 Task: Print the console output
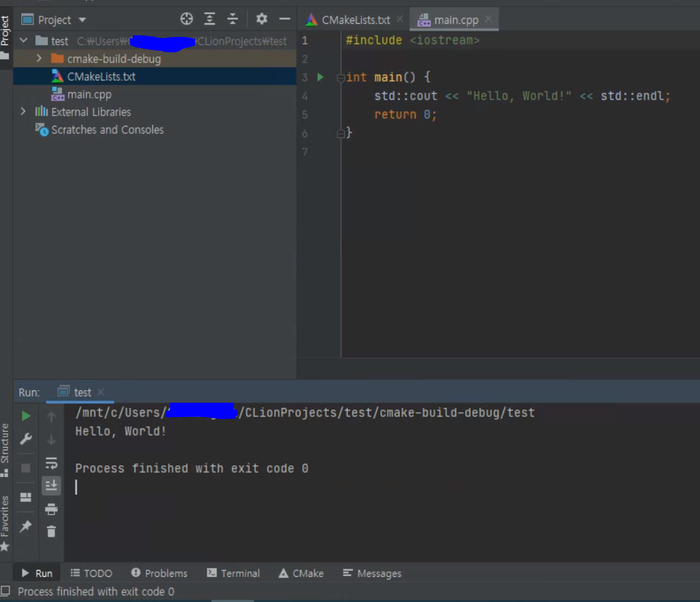click(x=51, y=509)
